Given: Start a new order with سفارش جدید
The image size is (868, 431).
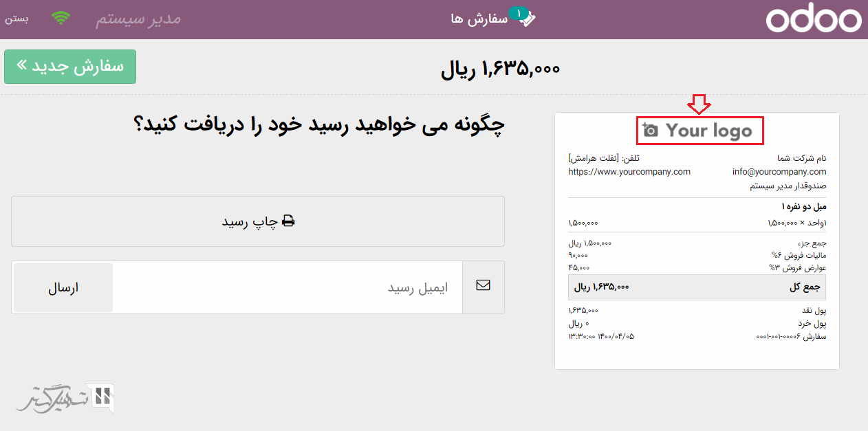Looking at the screenshot, I should (70, 67).
